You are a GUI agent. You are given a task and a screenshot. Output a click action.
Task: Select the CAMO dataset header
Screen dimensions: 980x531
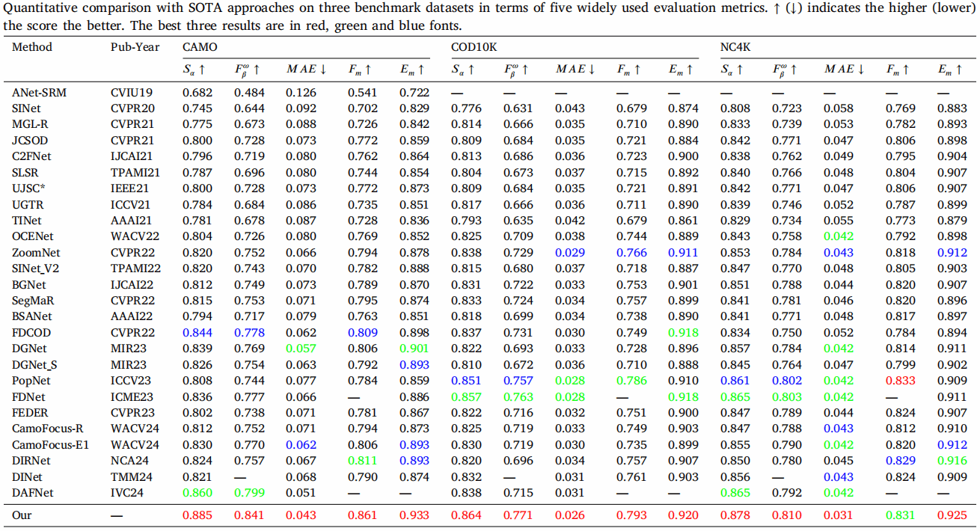200,47
